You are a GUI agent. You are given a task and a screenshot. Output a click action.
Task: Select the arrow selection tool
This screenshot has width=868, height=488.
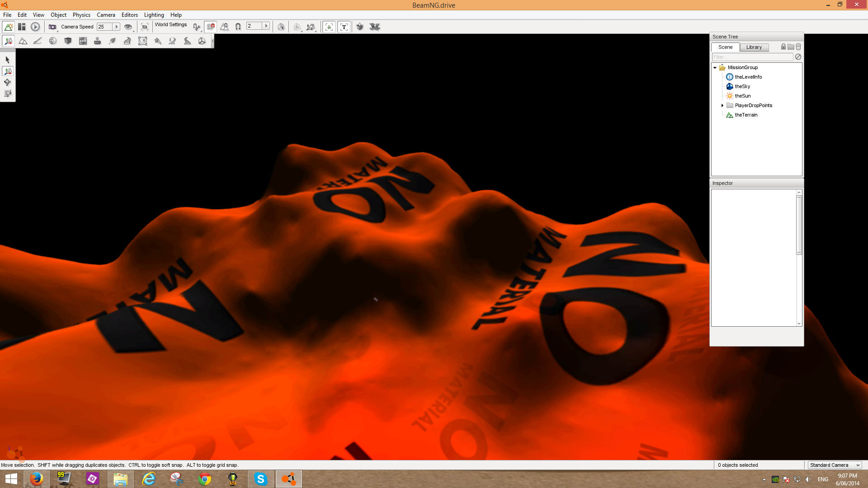click(7, 60)
